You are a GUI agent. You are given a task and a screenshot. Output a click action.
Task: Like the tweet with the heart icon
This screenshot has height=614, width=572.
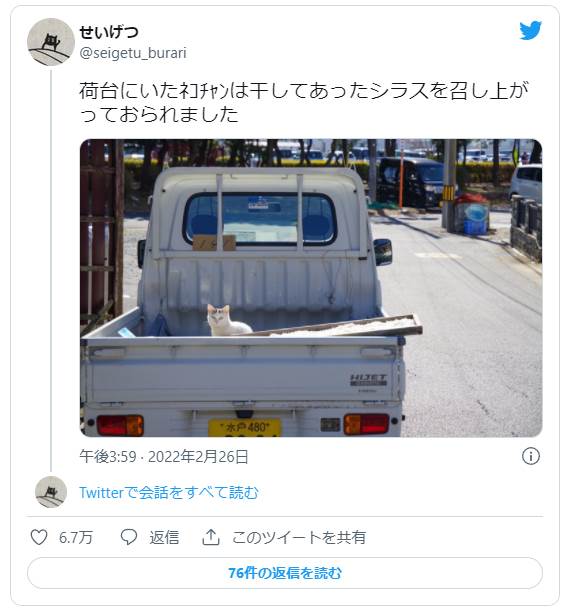39,537
